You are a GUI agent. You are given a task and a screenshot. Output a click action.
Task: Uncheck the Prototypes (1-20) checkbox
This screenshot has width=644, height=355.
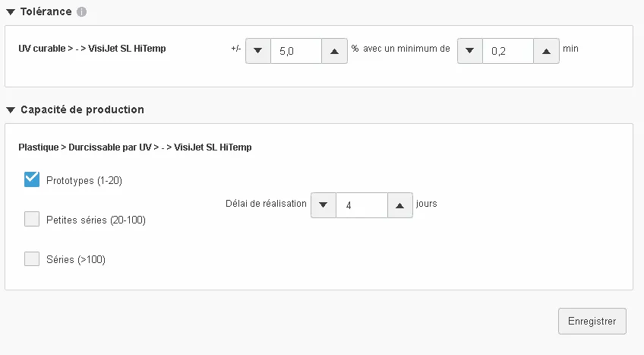[x=32, y=179]
